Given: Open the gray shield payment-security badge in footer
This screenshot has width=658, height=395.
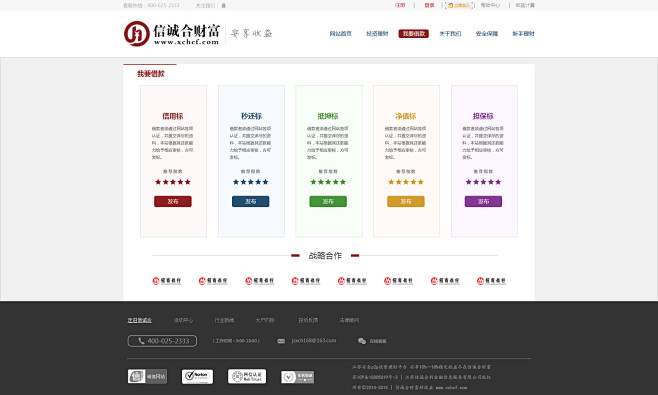Looking at the screenshot, I should click(298, 377).
